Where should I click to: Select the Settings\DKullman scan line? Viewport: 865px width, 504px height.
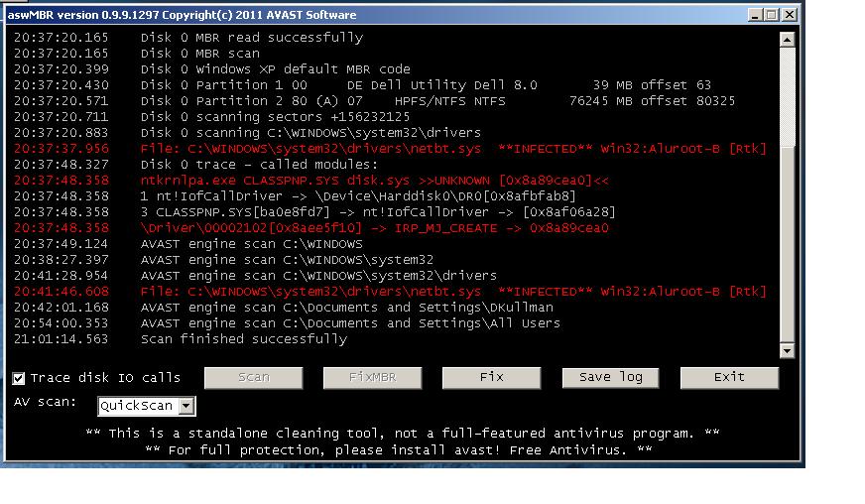pyautogui.click(x=284, y=308)
